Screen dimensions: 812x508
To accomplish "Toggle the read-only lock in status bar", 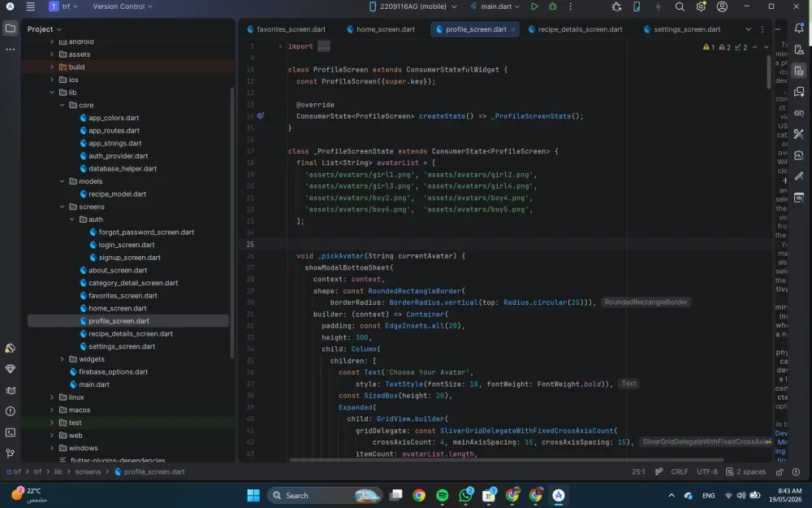I will coord(780,471).
